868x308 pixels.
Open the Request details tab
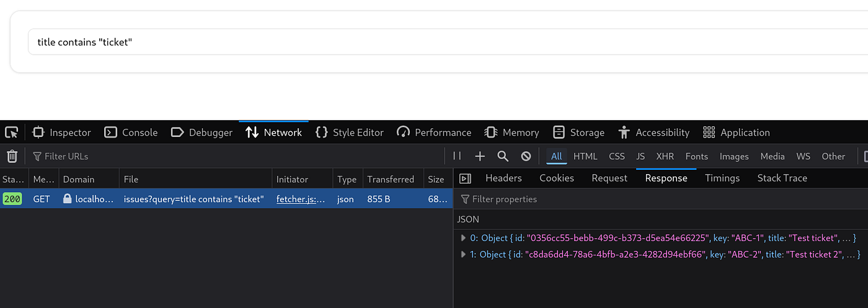click(609, 178)
